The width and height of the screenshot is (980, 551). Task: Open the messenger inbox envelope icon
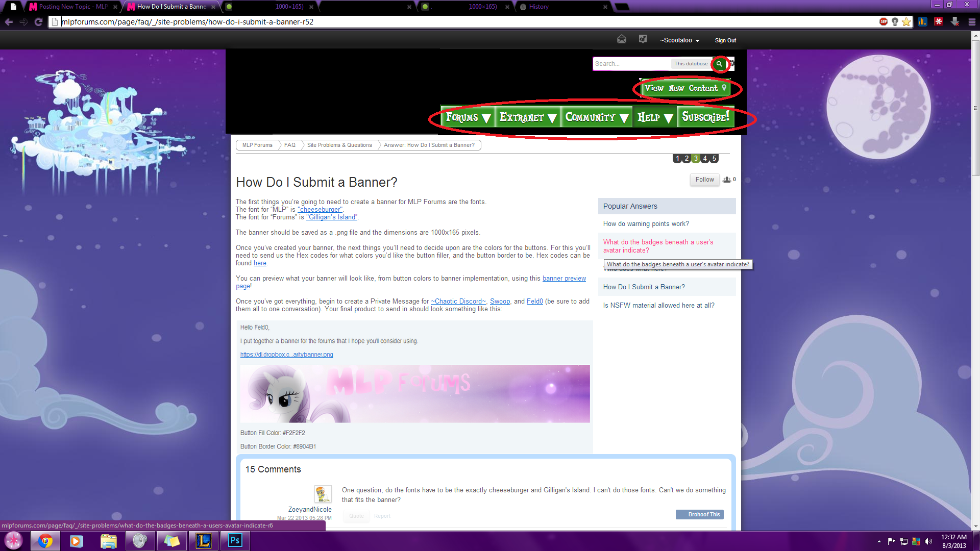[x=622, y=39]
